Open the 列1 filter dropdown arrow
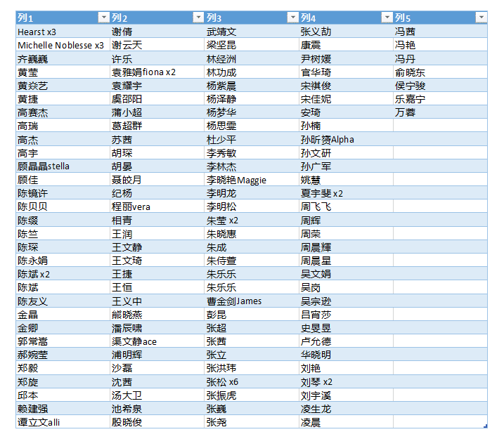 [x=104, y=18]
